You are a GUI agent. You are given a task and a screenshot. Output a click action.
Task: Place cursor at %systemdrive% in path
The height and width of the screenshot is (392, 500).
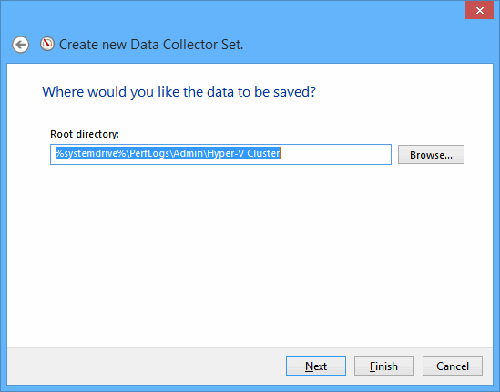[x=90, y=153]
